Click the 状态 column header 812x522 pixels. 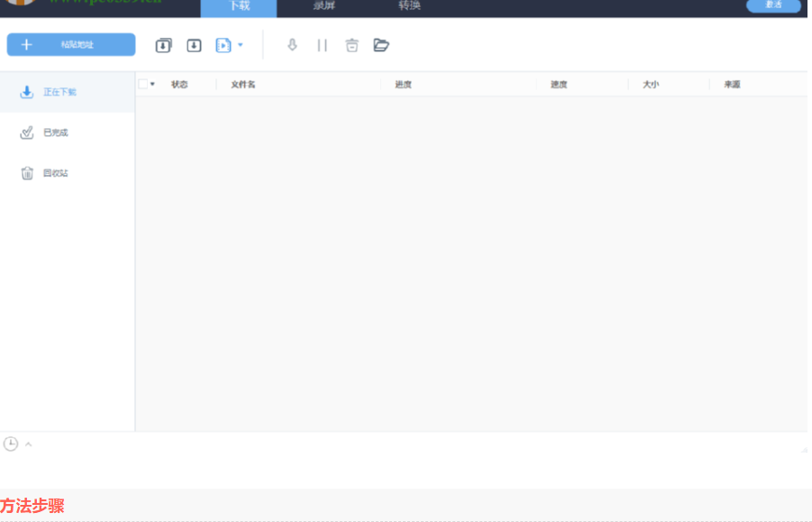click(x=179, y=85)
